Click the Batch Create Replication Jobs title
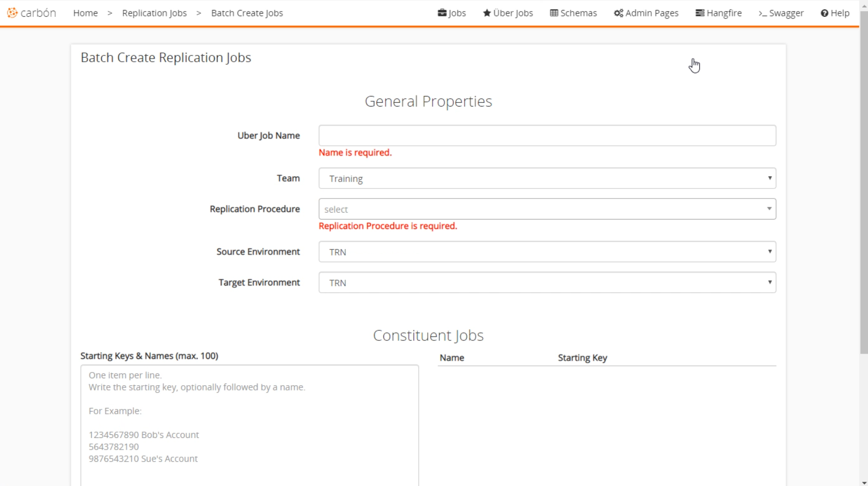This screenshot has height=486, width=868. pos(166,58)
